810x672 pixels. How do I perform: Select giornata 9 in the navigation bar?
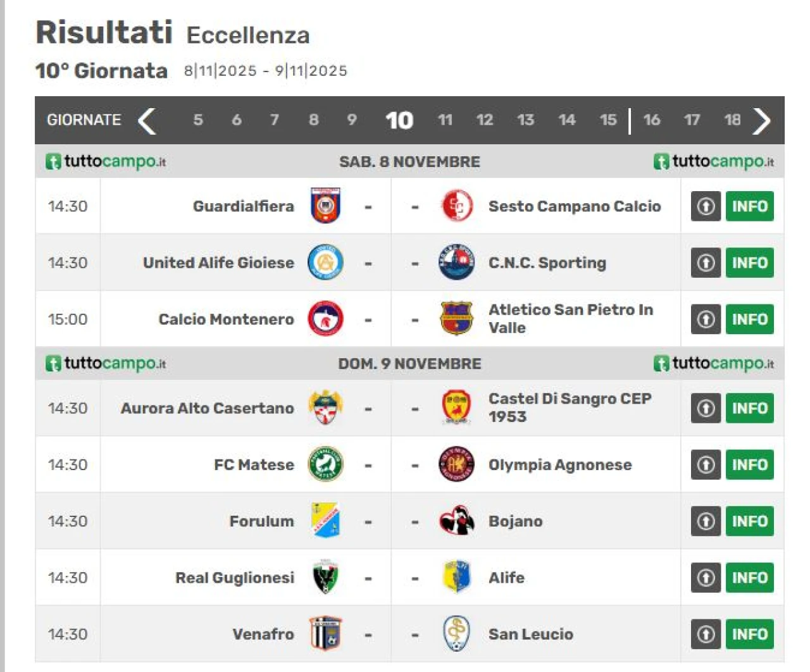[x=352, y=120]
